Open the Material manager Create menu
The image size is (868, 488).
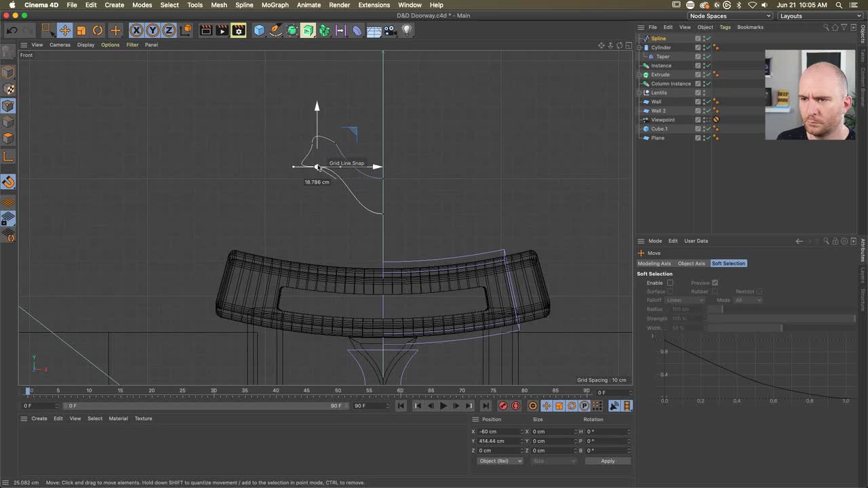pos(39,418)
